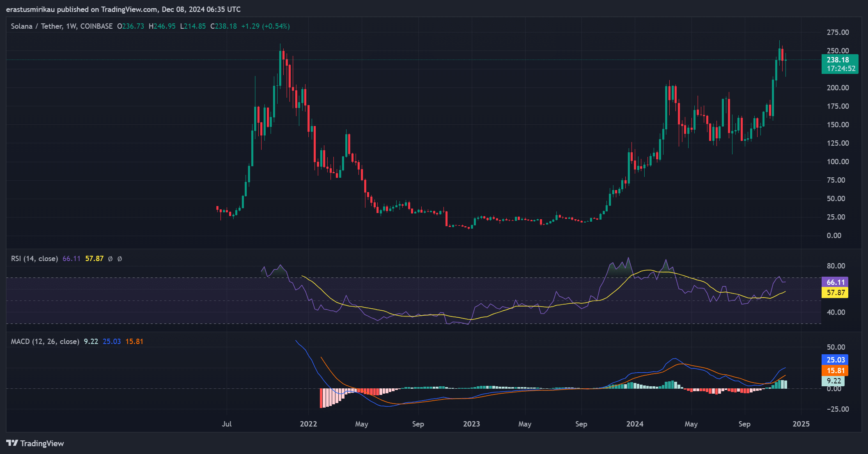Image resolution: width=868 pixels, height=454 pixels.
Task: Click the 2022 time axis label
Action: [308, 424]
